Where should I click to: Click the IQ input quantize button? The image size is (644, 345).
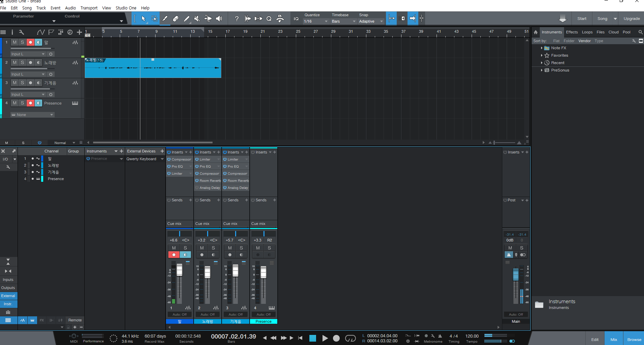[x=296, y=19]
